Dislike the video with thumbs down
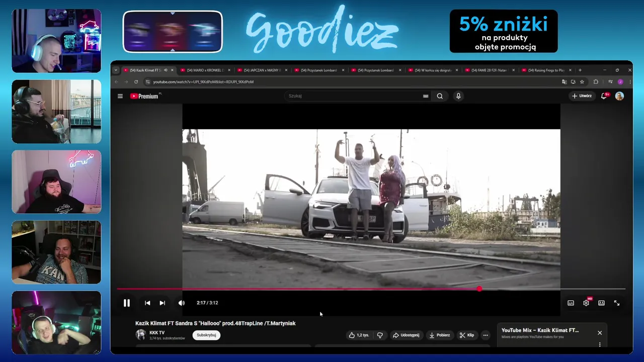 (380, 335)
